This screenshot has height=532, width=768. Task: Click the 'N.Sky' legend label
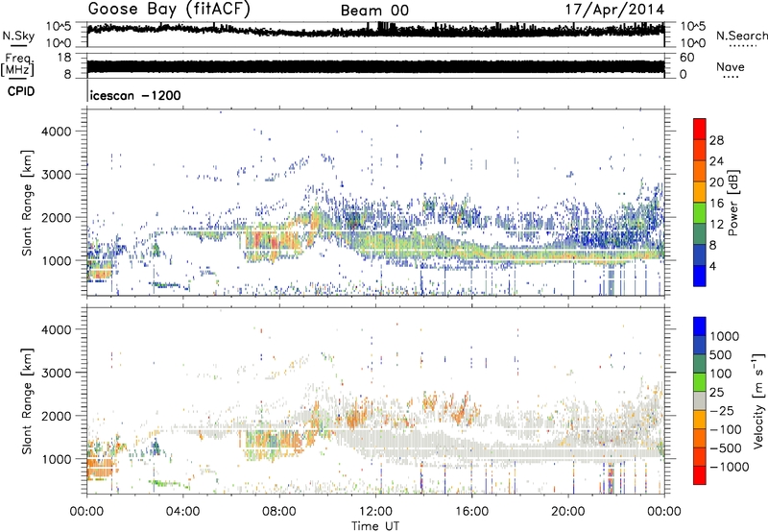coord(18,36)
